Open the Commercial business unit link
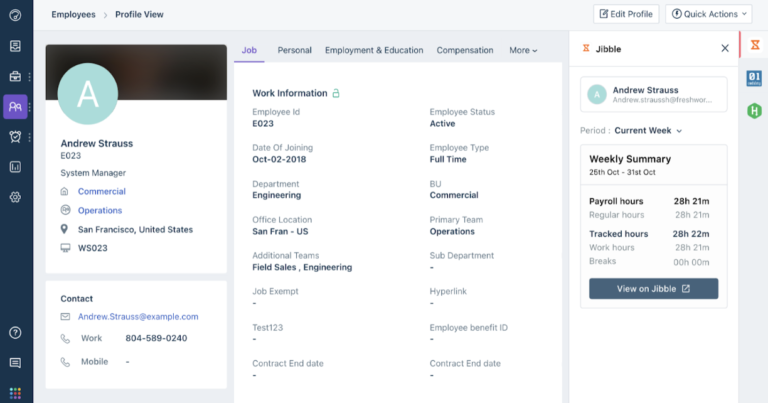 pyautogui.click(x=101, y=191)
